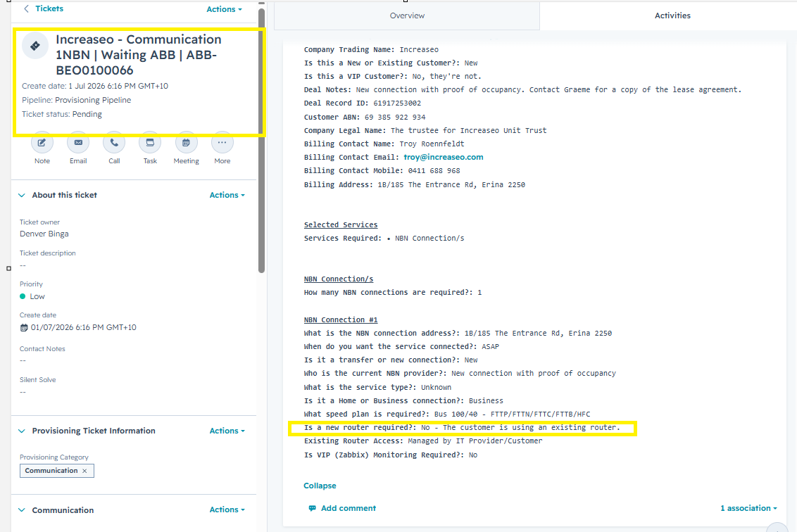The height and width of the screenshot is (532, 797).
Task: Click the Billing Address line
Action: pyautogui.click(x=414, y=184)
